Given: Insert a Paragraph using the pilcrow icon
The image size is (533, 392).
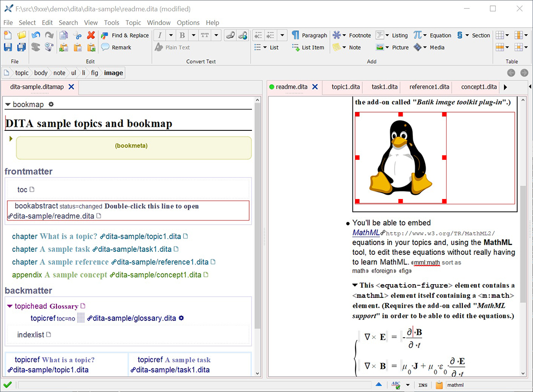Looking at the screenshot, I should tap(296, 35).
